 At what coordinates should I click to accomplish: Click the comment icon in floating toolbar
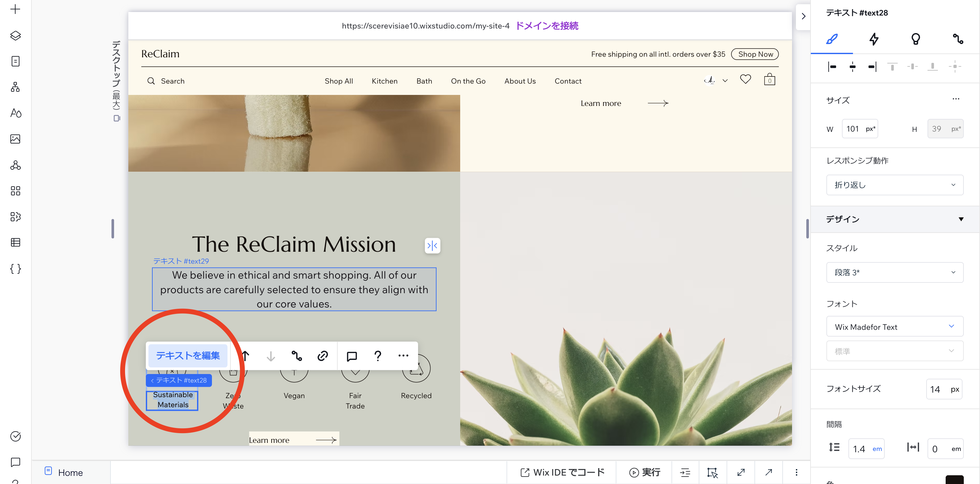coord(352,356)
